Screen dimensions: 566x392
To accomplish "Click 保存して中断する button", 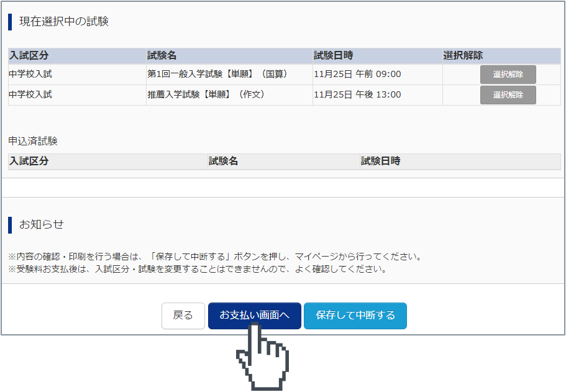I will tap(355, 316).
